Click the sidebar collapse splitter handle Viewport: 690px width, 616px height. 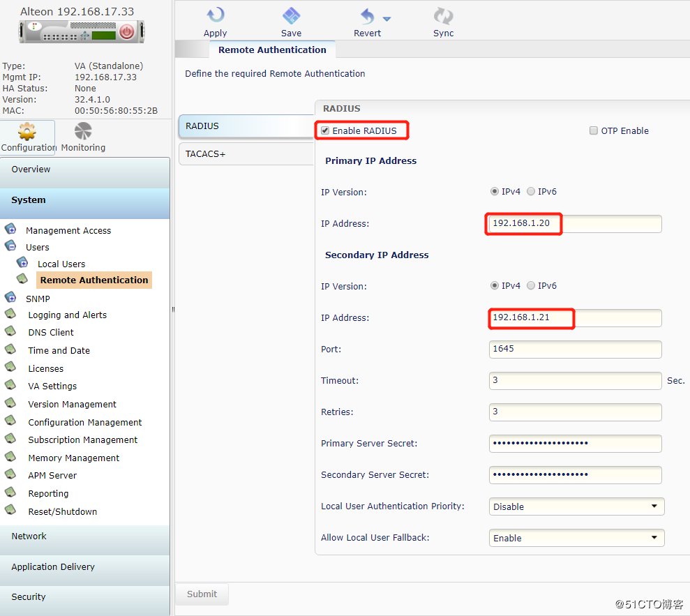173,309
